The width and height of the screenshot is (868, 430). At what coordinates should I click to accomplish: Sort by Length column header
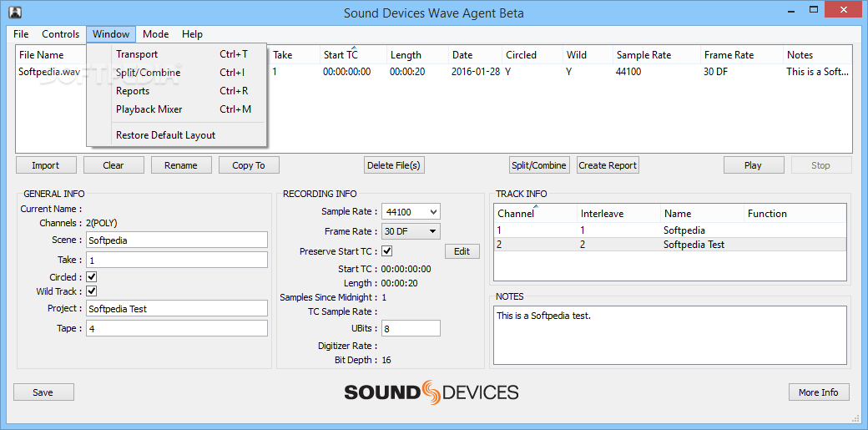click(x=416, y=55)
